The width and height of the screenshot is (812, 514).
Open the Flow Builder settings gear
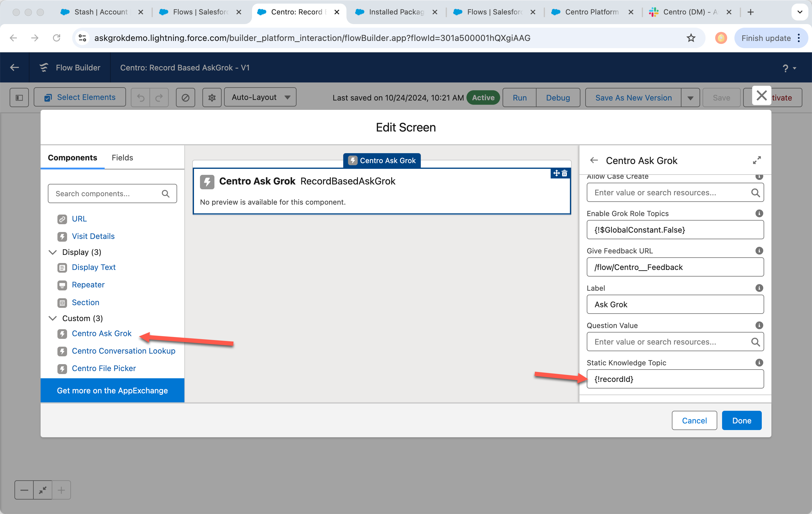point(212,98)
